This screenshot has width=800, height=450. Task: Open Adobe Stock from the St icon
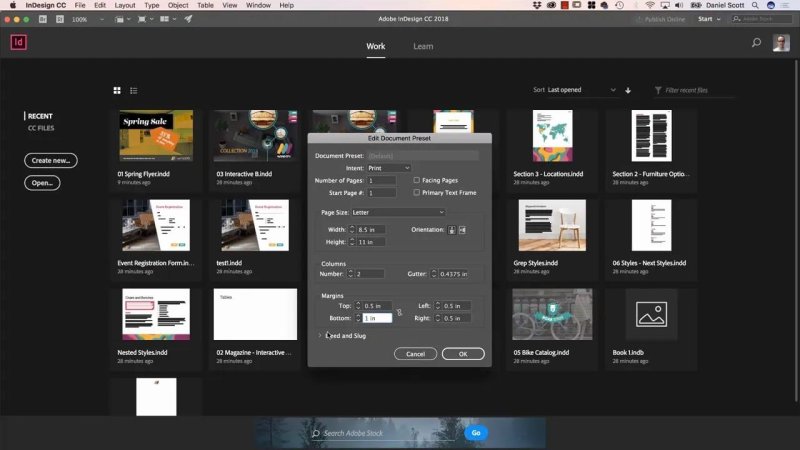pos(60,19)
